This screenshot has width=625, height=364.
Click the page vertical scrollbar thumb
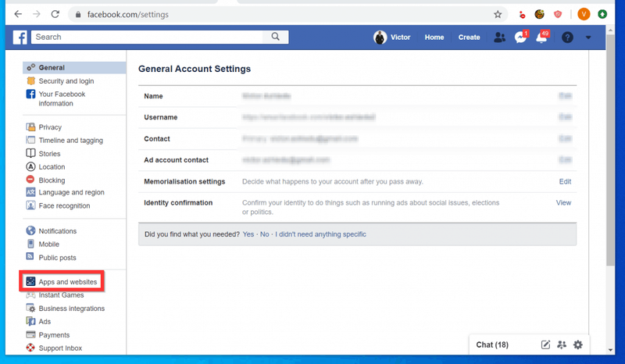click(610, 150)
